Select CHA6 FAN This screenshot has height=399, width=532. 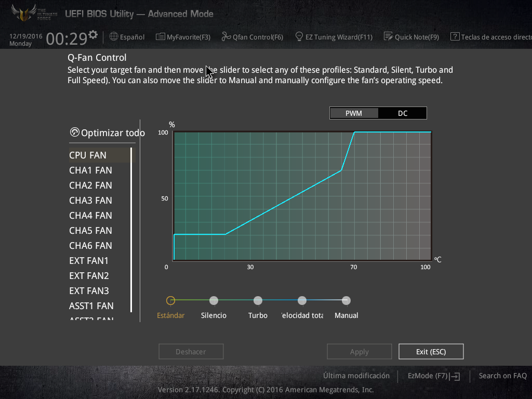(90, 246)
